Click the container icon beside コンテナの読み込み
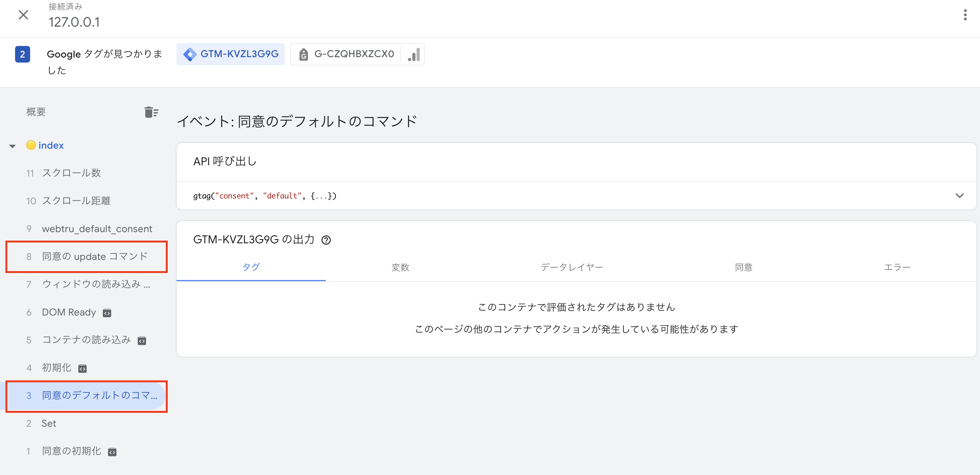980x475 pixels. click(x=141, y=340)
